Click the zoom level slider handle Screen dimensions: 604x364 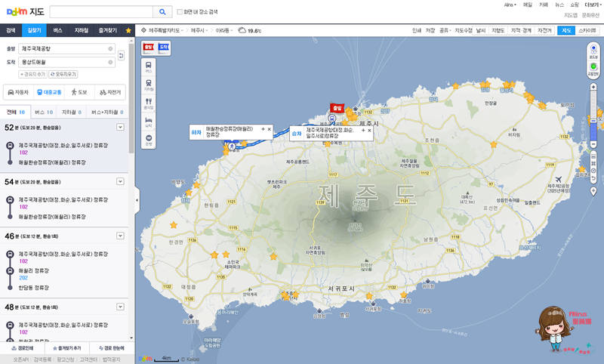click(x=593, y=121)
